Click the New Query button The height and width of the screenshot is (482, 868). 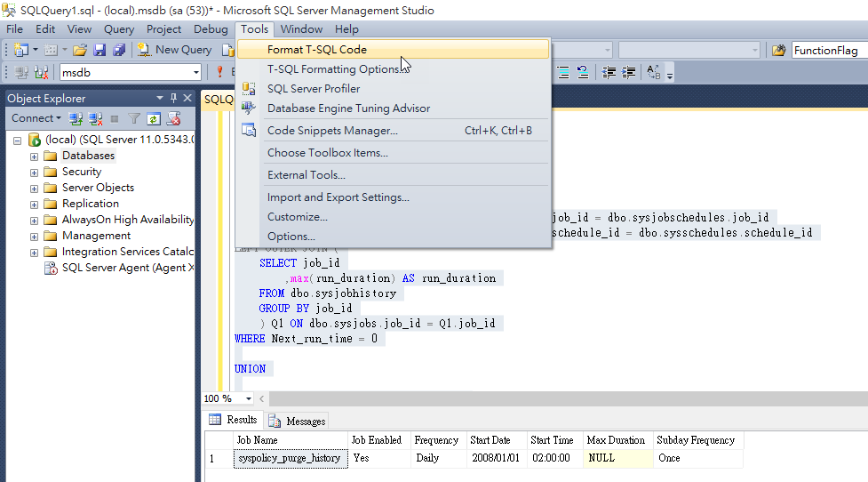(x=175, y=50)
